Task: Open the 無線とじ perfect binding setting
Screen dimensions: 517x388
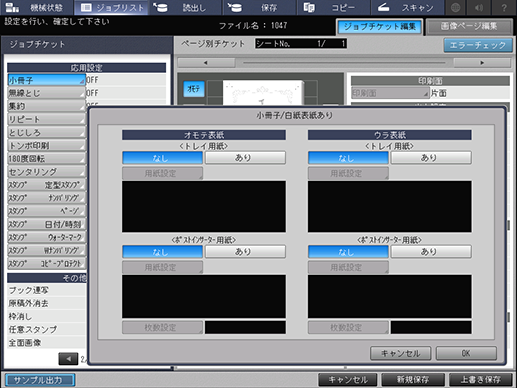Action: (46, 93)
